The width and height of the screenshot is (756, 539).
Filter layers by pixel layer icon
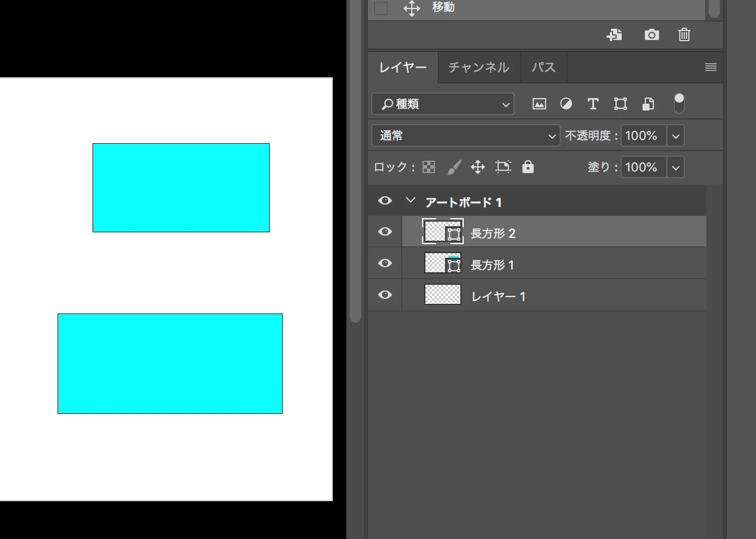(x=539, y=104)
